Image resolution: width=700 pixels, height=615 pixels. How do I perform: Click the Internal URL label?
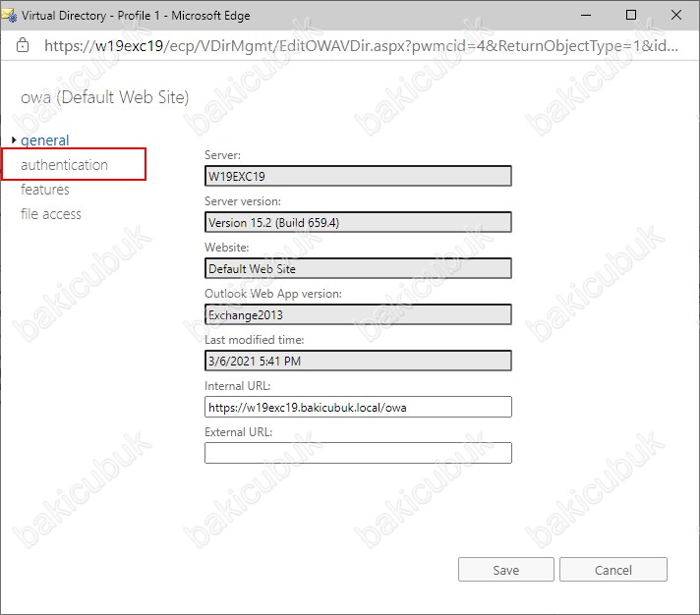click(238, 386)
